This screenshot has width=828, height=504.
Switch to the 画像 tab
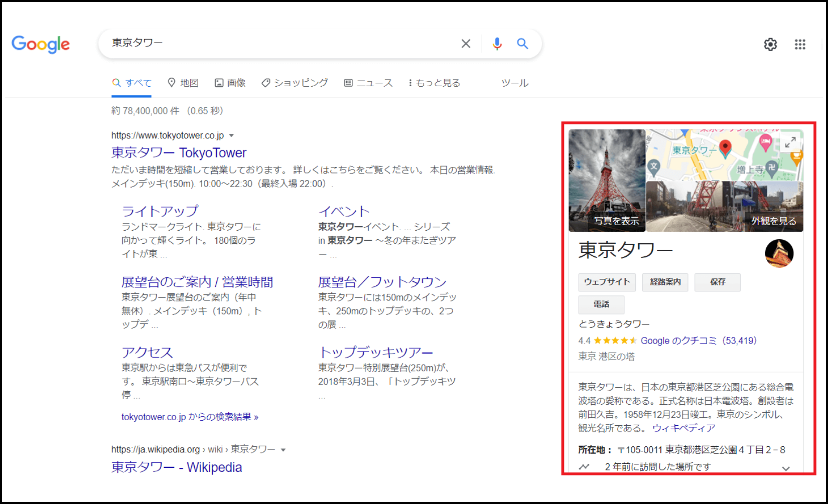(x=230, y=83)
